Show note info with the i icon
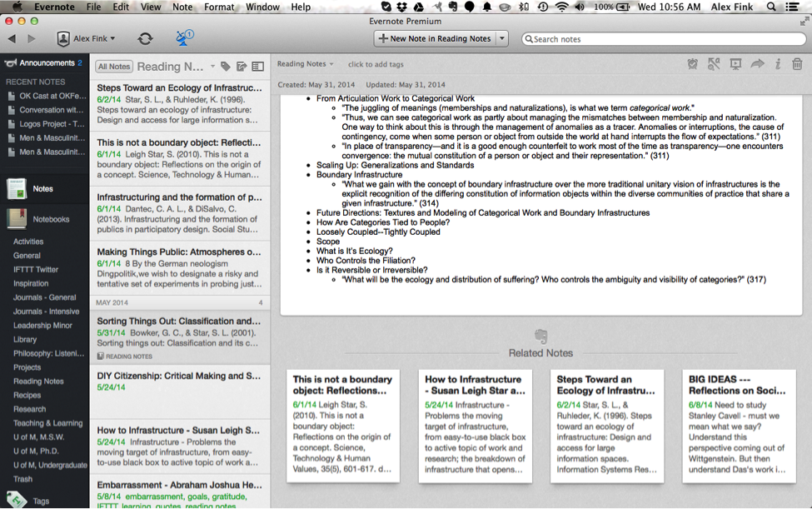 pyautogui.click(x=778, y=64)
